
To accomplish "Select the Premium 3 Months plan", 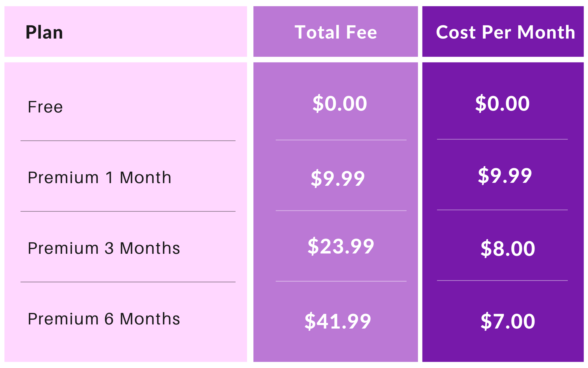I will click(104, 248).
